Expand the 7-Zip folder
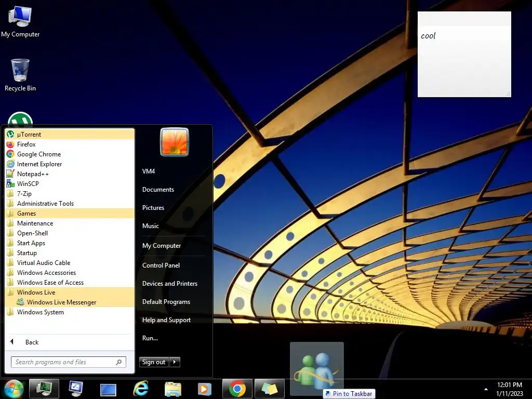The height and width of the screenshot is (399, 532). [x=70, y=193]
